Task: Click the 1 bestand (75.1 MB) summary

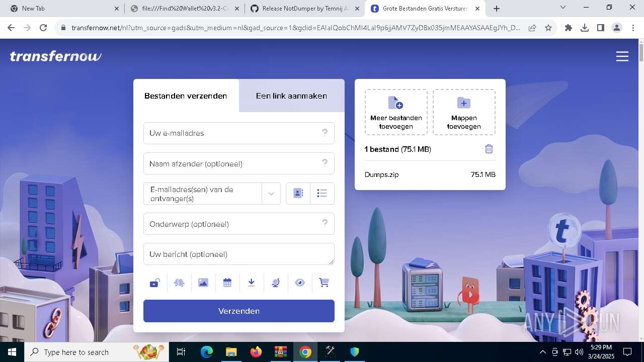Action: (398, 149)
